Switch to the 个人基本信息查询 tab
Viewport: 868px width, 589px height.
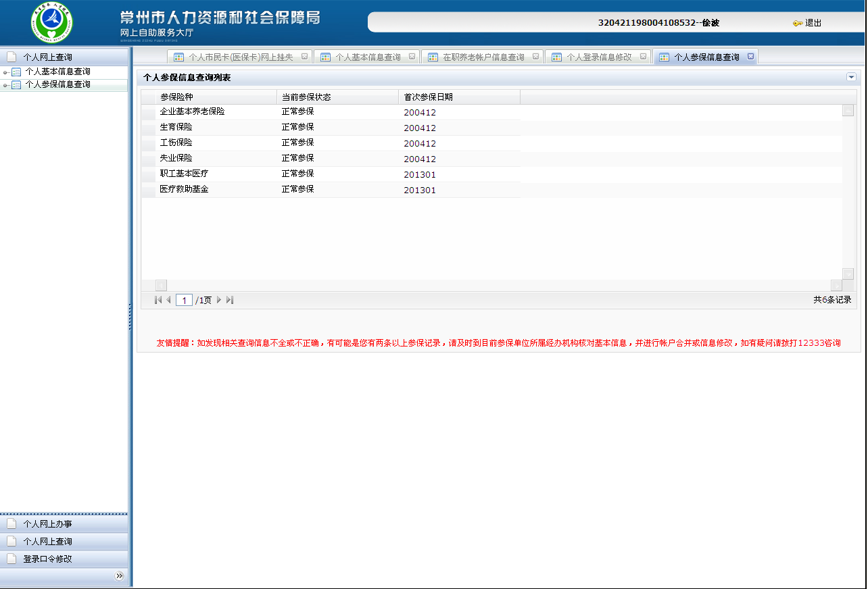pyautogui.click(x=367, y=57)
